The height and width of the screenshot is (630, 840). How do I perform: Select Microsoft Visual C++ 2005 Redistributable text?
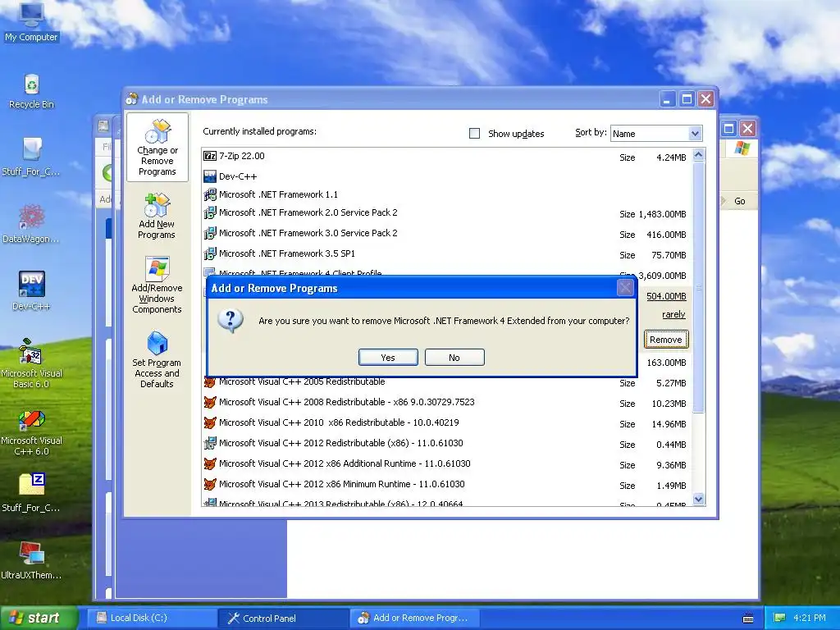tap(302, 382)
